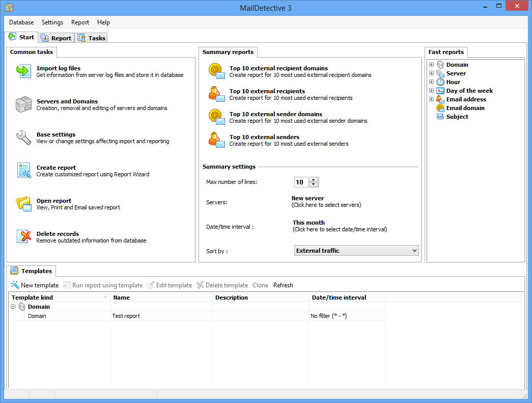Select Email domain in Fast reports tree
532x403 pixels.
(465, 108)
